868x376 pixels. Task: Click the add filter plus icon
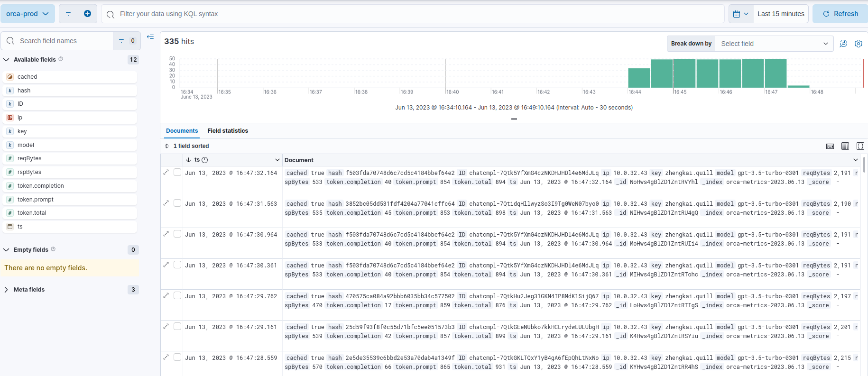pos(87,14)
